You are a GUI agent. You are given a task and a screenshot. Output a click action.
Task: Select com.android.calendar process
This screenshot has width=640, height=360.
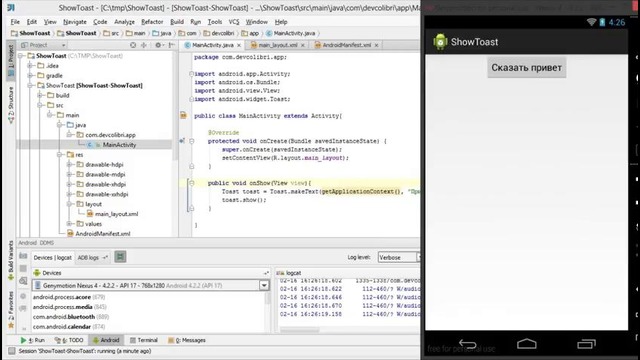coord(69,327)
